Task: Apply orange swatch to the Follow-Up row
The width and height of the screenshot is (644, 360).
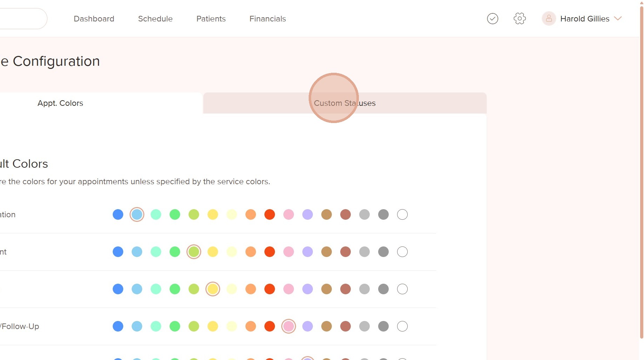Action: point(251,326)
